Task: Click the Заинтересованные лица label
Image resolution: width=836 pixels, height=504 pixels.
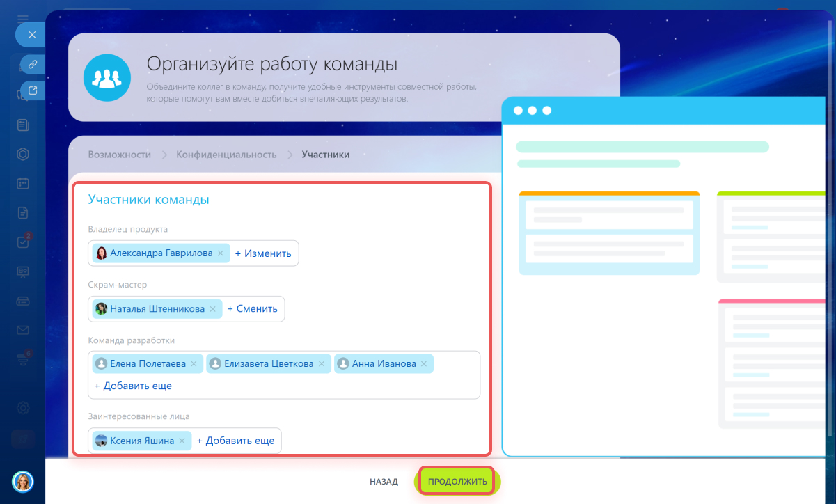Action: click(x=139, y=416)
